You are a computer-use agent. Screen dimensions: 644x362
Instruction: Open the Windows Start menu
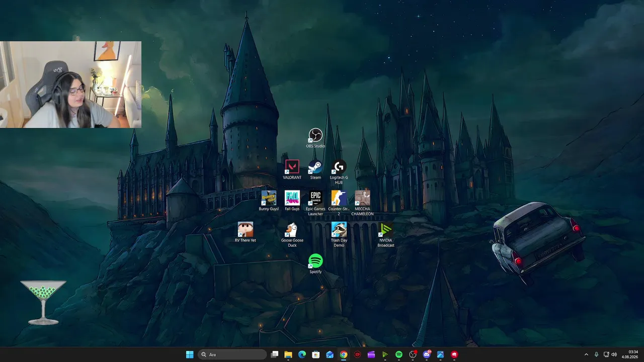[x=190, y=354]
